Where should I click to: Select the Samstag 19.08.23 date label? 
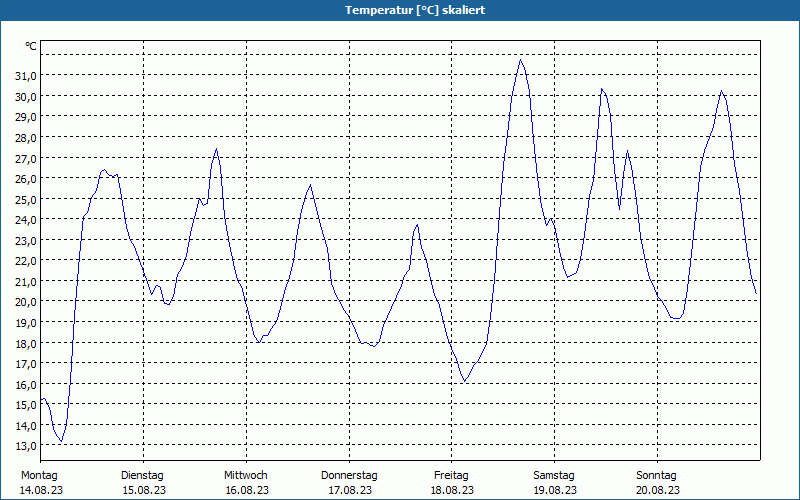pyautogui.click(x=554, y=483)
